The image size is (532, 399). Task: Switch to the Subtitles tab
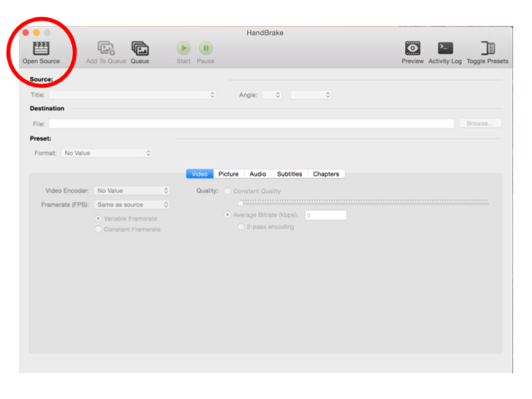pos(290,174)
